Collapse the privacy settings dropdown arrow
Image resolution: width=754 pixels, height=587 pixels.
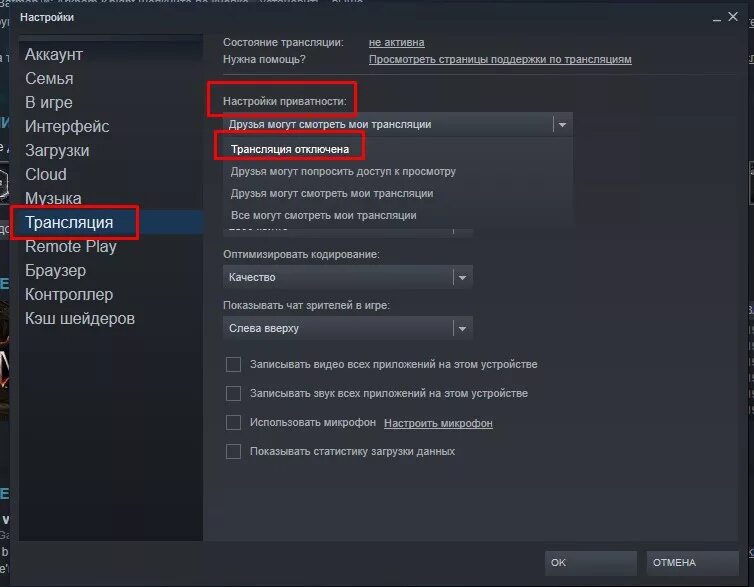pos(562,125)
